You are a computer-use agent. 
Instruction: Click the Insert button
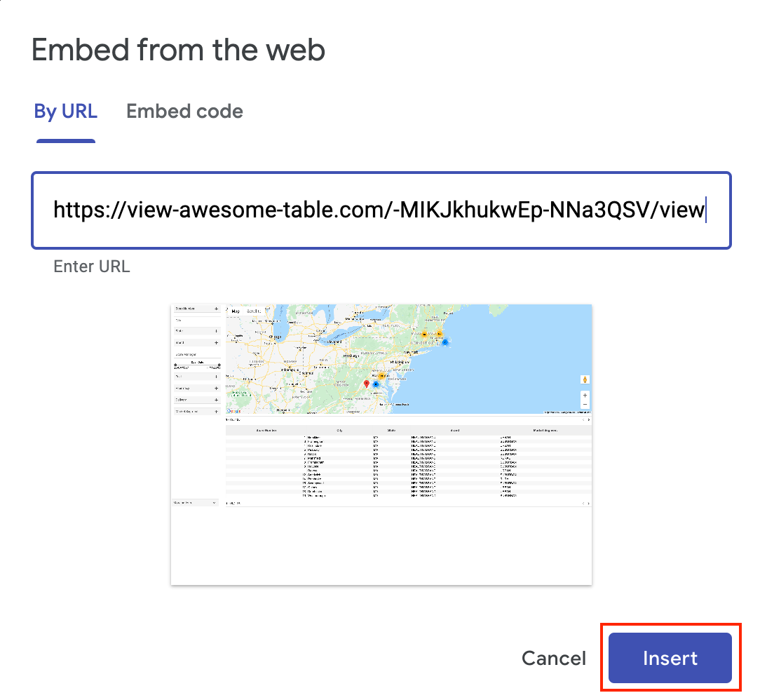pyautogui.click(x=670, y=658)
